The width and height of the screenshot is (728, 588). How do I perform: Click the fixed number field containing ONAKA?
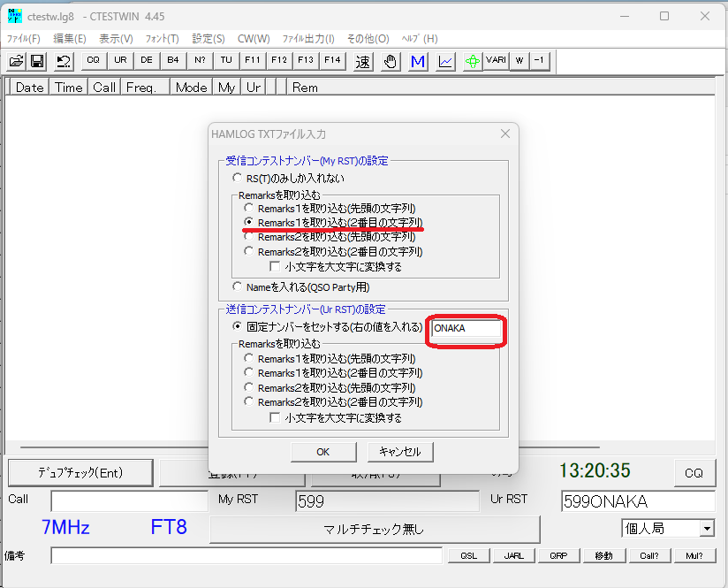[466, 328]
